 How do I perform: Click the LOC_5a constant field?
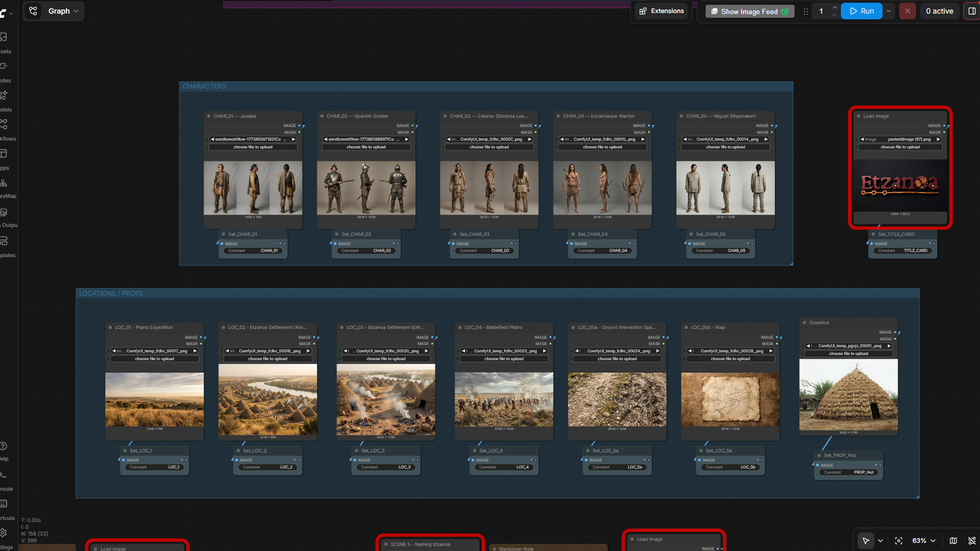click(x=617, y=467)
